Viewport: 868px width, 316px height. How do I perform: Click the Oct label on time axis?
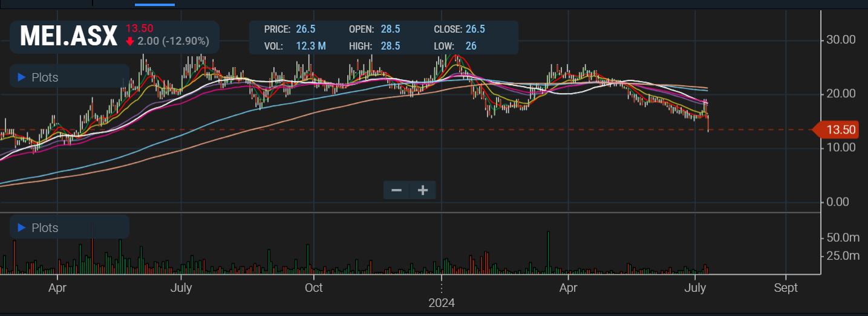[314, 288]
